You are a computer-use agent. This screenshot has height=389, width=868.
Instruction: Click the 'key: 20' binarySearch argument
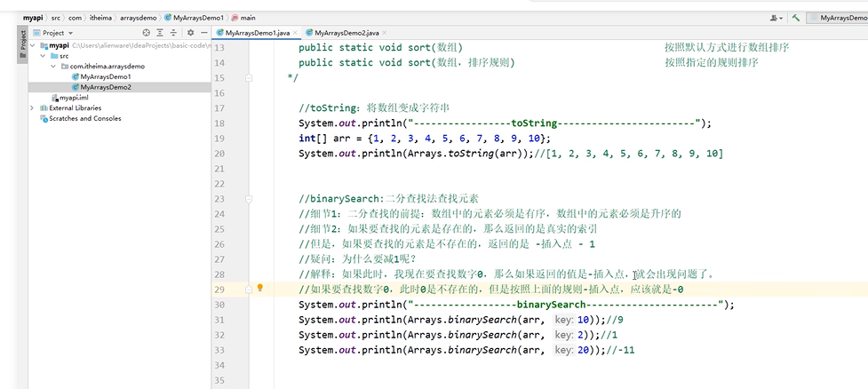point(573,350)
